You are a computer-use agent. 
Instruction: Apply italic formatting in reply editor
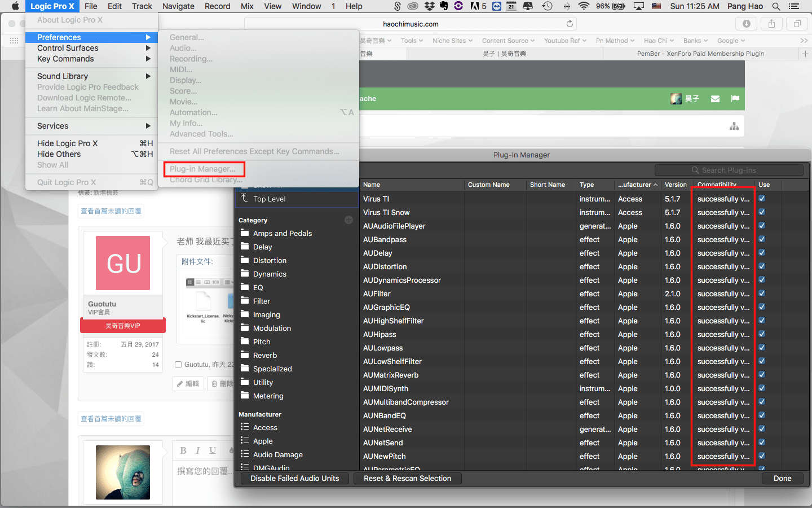click(197, 450)
